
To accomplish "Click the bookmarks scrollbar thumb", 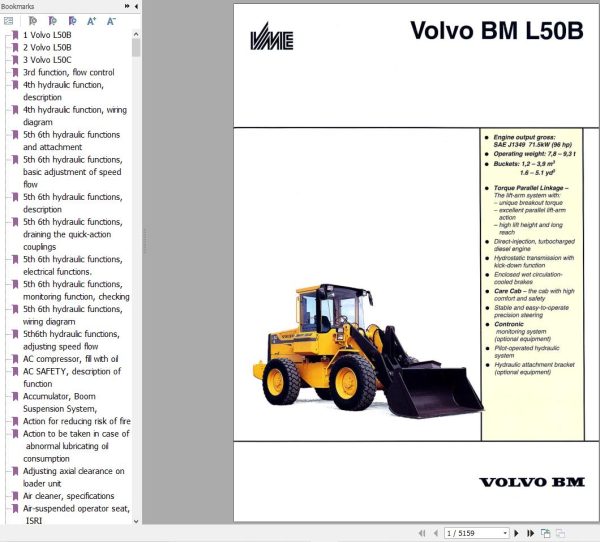I will 136,48.
